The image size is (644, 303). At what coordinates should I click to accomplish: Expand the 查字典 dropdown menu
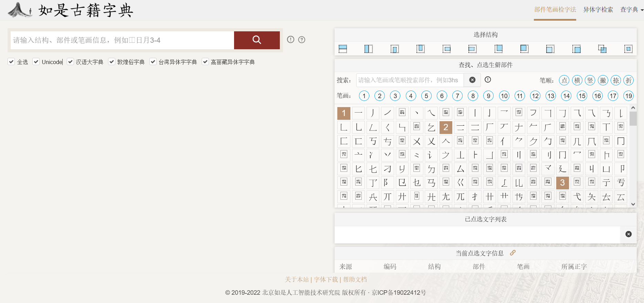[631, 10]
